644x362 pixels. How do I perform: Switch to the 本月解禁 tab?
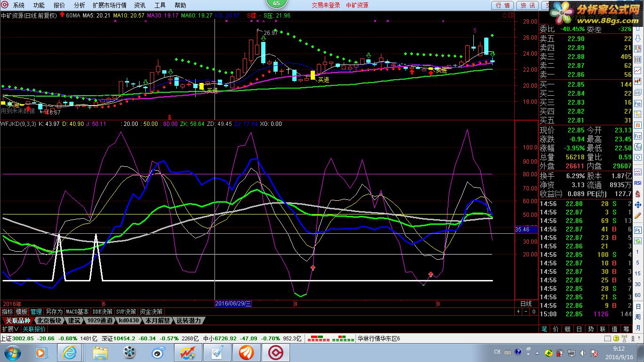tap(157, 321)
